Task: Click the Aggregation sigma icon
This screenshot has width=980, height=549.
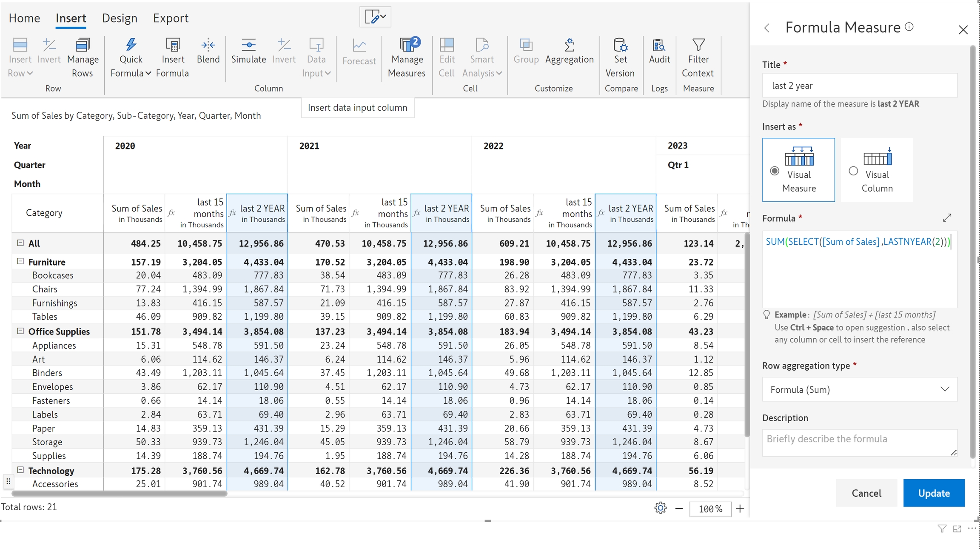Action: 569,45
